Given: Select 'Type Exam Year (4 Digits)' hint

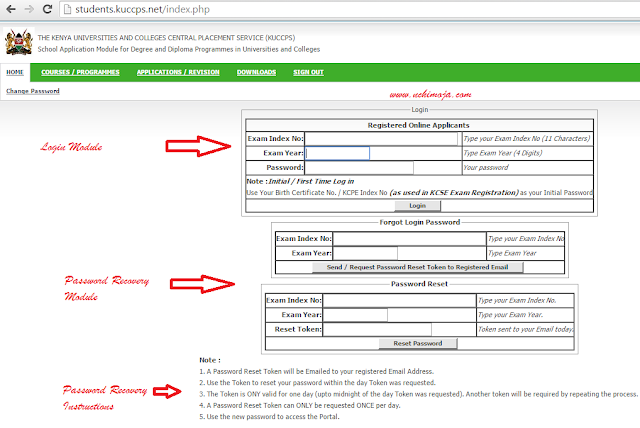Looking at the screenshot, I should [x=502, y=153].
